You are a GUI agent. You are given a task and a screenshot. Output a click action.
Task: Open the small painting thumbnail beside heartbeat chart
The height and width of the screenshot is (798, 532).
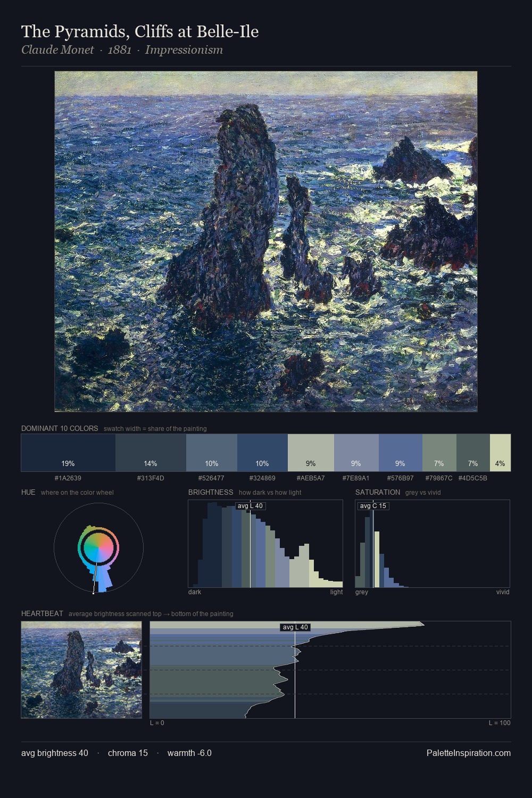click(81, 670)
